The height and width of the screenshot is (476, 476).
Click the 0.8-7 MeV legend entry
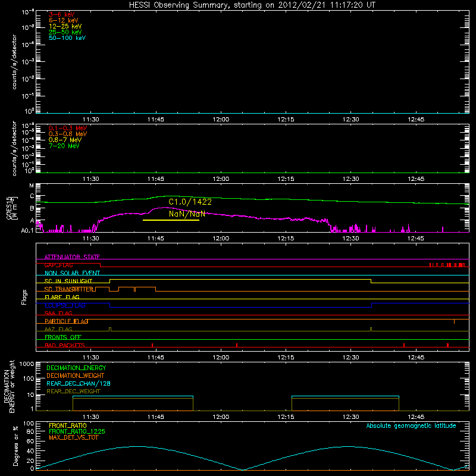coord(65,140)
